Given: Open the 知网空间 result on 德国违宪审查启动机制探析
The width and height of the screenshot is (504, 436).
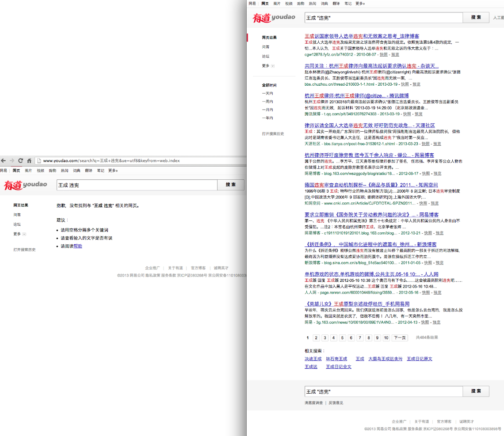Looking at the screenshot, I should (371, 185).
